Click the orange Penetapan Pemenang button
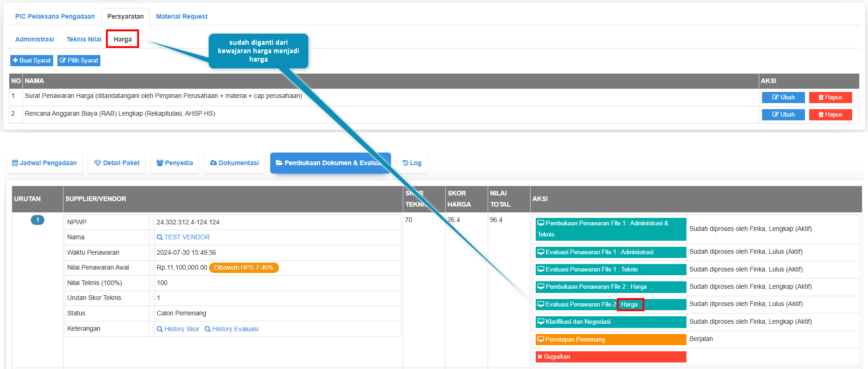This screenshot has height=369, width=868. (x=610, y=340)
